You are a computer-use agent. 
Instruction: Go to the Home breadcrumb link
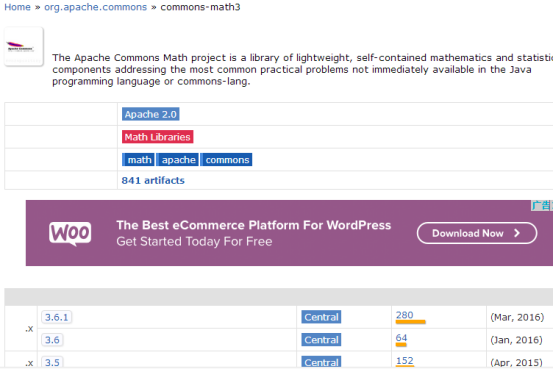tap(17, 7)
